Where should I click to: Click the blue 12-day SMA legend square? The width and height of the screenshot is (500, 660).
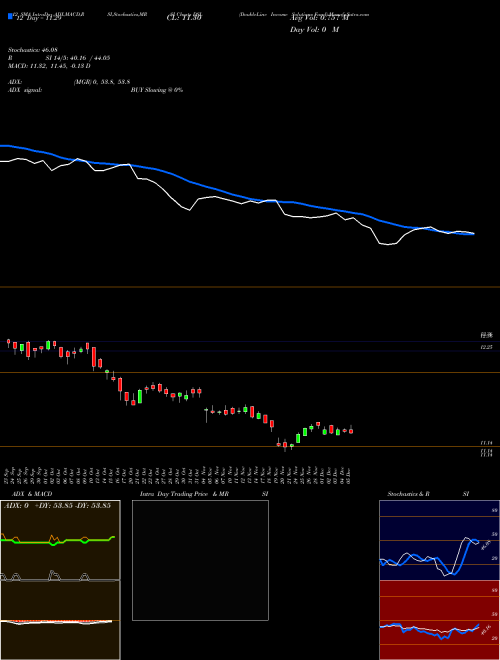pos(10,16)
